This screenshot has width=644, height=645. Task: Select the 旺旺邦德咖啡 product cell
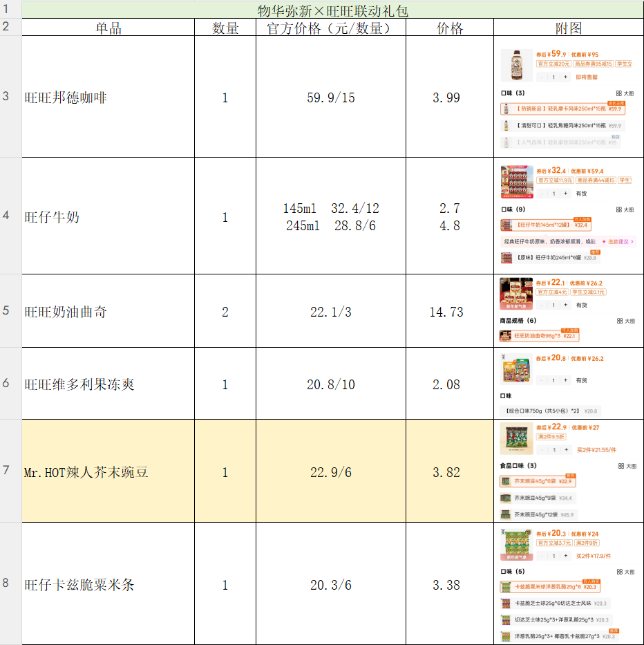coord(108,97)
